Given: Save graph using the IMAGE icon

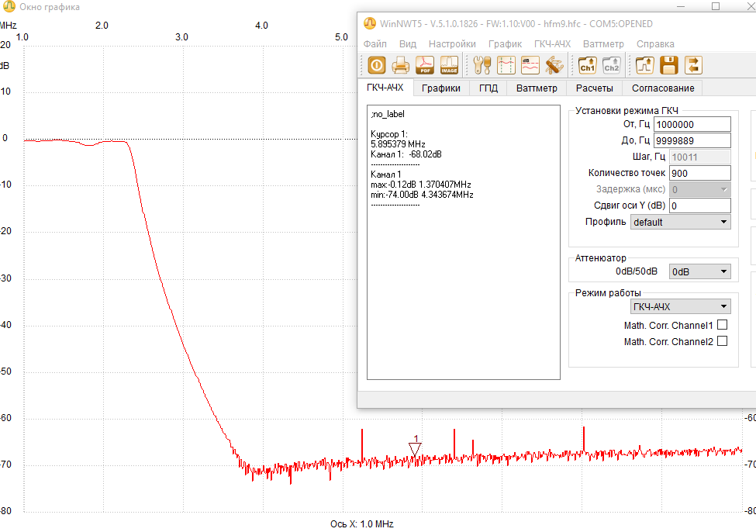Looking at the screenshot, I should (x=450, y=65).
